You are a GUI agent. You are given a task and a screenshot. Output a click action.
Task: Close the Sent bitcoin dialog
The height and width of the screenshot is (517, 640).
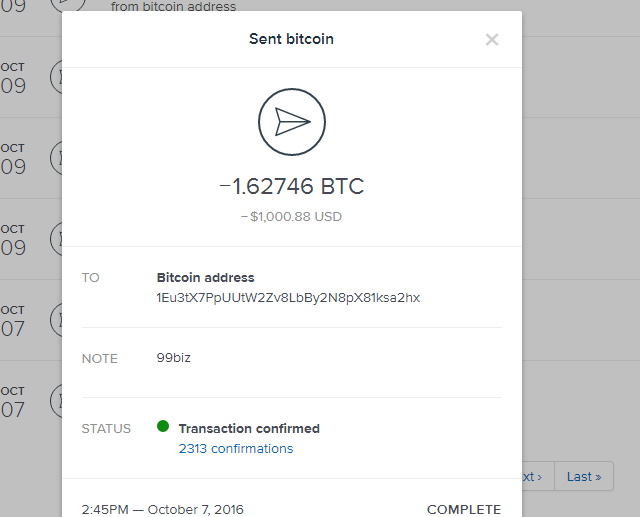pos(491,40)
